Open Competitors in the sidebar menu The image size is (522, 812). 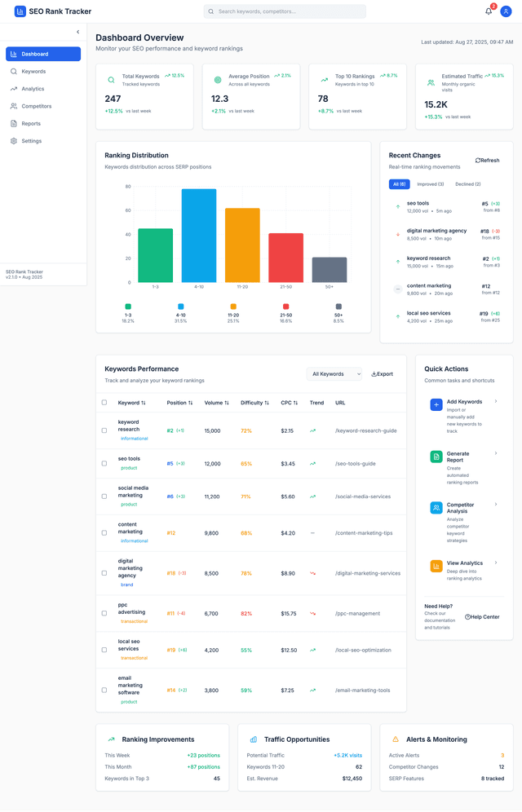[37, 106]
